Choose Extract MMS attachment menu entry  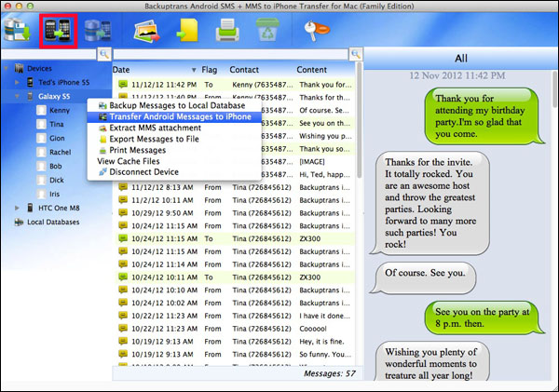tap(175, 128)
